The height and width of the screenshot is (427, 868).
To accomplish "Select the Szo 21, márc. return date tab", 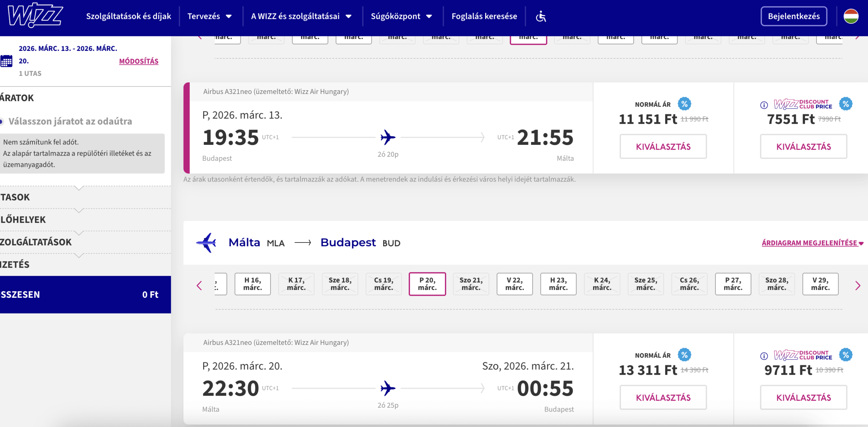I will pyautogui.click(x=471, y=284).
